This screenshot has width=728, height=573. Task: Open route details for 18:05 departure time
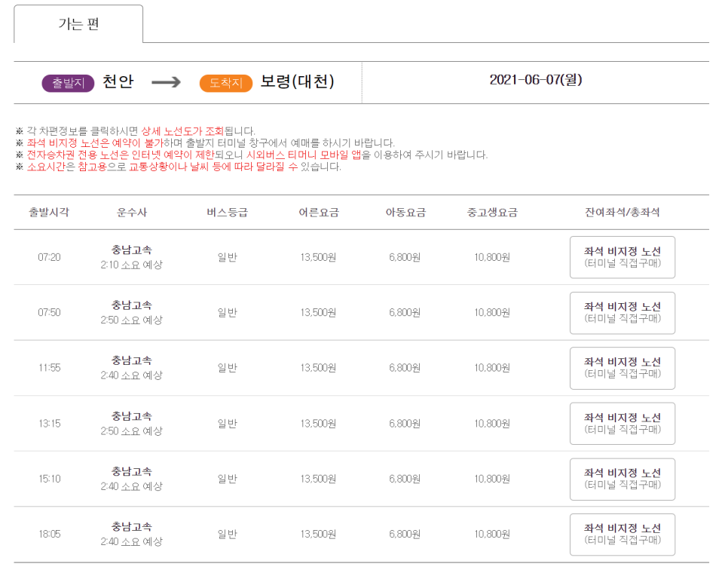tap(49, 534)
